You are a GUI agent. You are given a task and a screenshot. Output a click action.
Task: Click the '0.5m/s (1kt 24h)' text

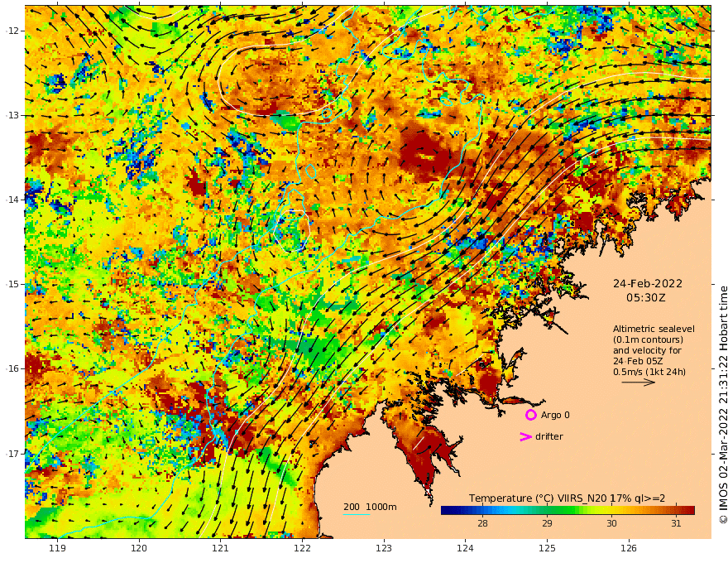tap(649, 372)
